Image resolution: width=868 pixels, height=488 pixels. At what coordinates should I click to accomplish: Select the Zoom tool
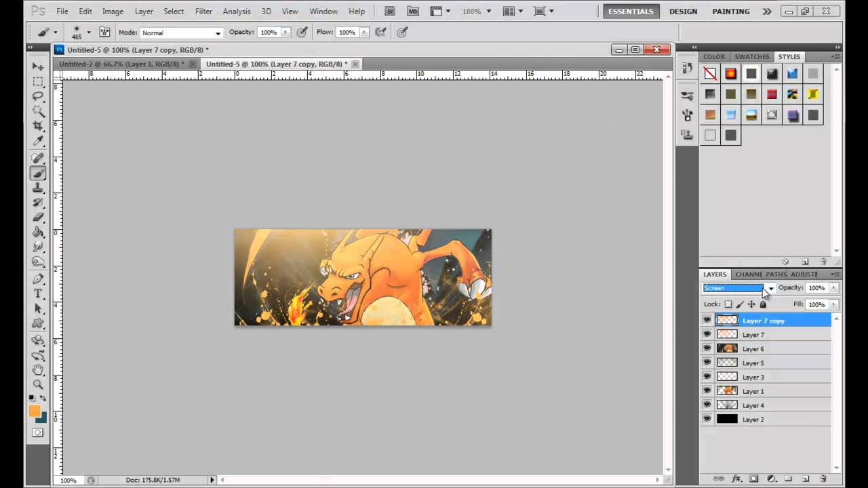[x=38, y=384]
